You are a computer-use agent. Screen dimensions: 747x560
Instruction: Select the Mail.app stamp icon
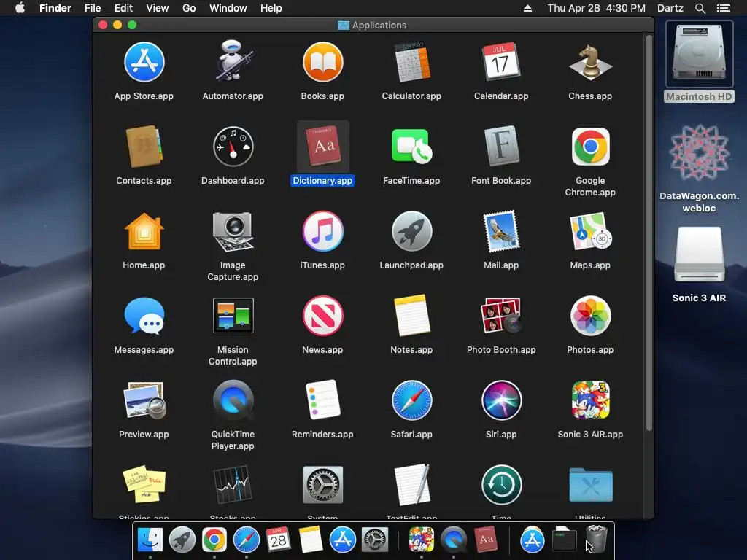(501, 231)
